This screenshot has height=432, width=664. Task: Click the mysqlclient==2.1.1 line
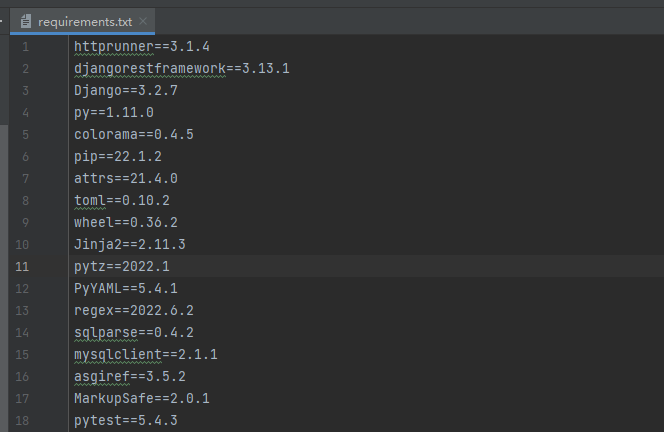146,355
